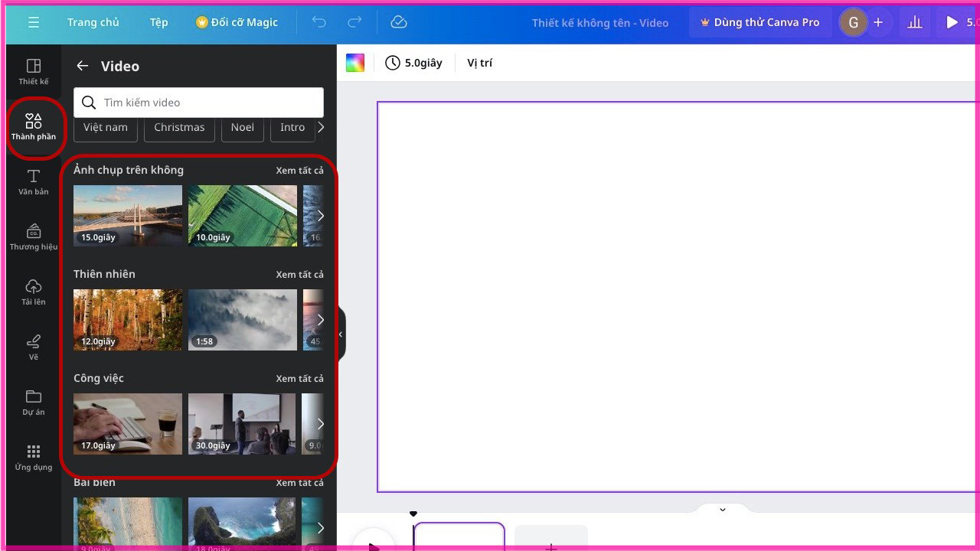Show more tag chips with arrow

pos(321,128)
